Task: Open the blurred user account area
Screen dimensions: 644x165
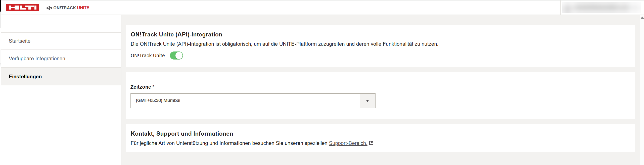Action: tap(601, 8)
